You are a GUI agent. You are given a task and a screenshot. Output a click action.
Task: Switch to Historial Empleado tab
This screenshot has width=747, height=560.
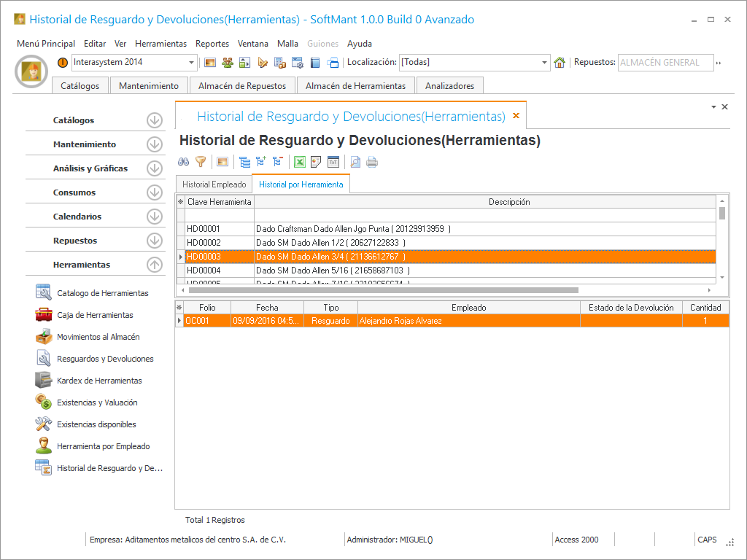214,184
